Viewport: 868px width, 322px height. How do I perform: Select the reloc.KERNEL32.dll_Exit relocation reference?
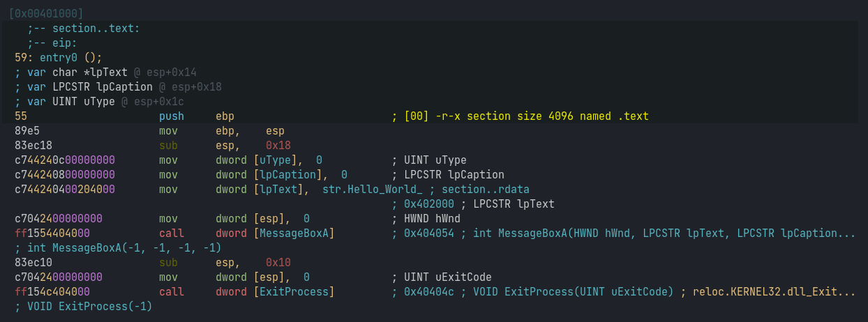tap(774, 291)
